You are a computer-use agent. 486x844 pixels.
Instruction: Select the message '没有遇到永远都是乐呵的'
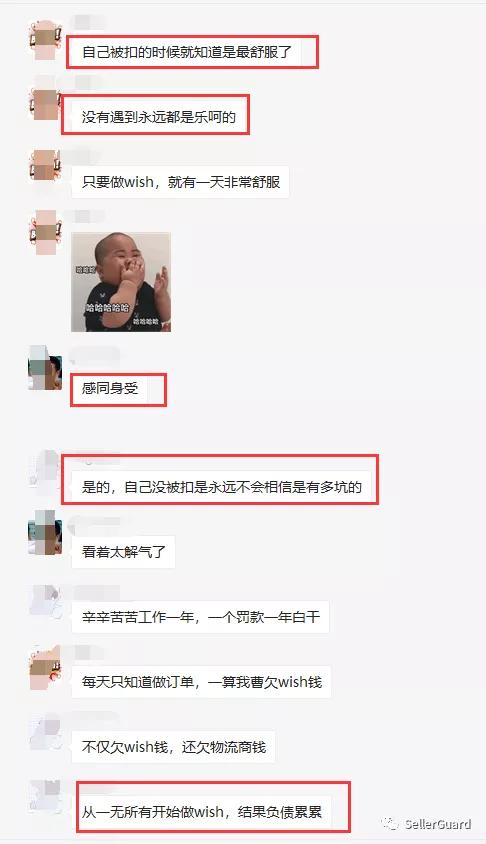[158, 117]
